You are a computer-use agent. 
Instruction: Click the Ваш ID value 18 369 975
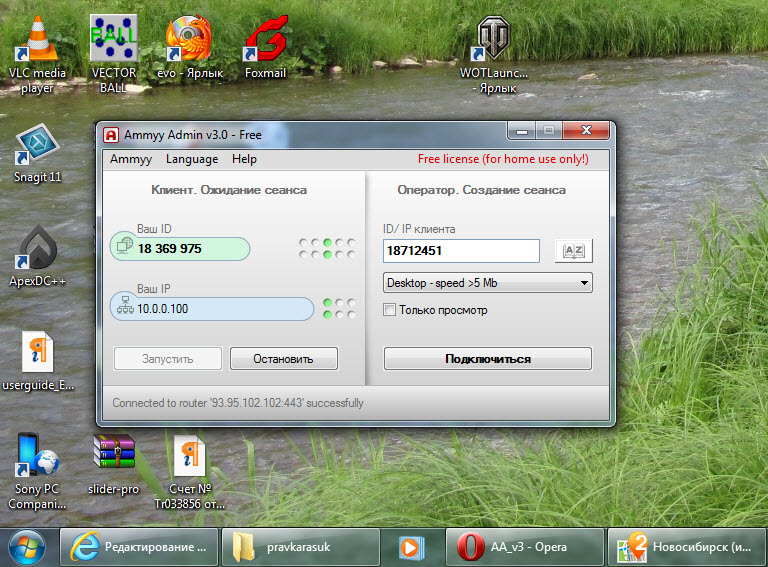click(x=169, y=249)
